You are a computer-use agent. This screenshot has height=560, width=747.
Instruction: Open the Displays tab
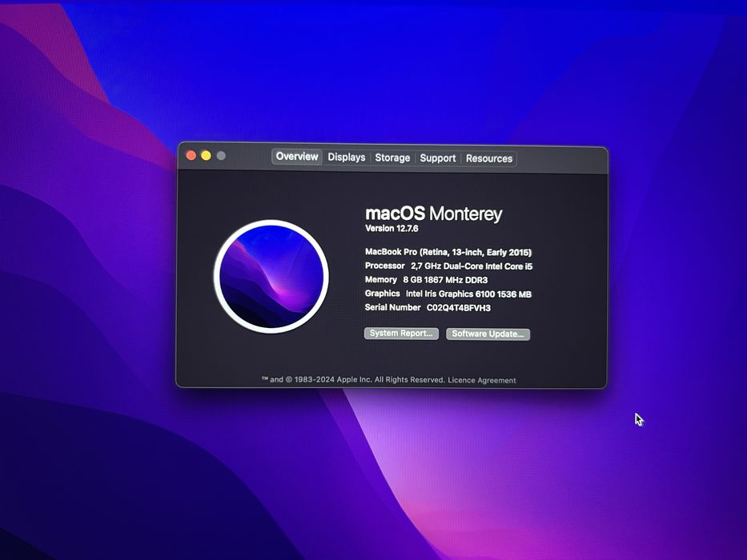[x=347, y=157]
